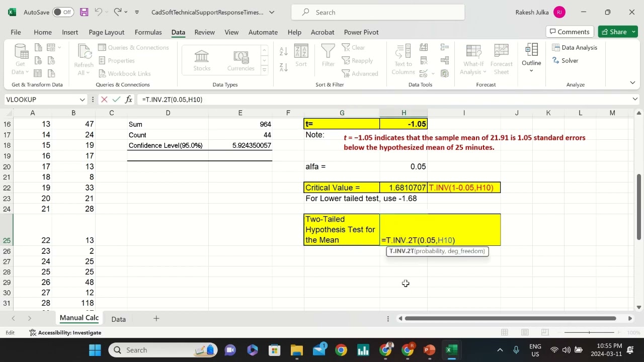Expand the Data Types gallery

(x=264, y=70)
